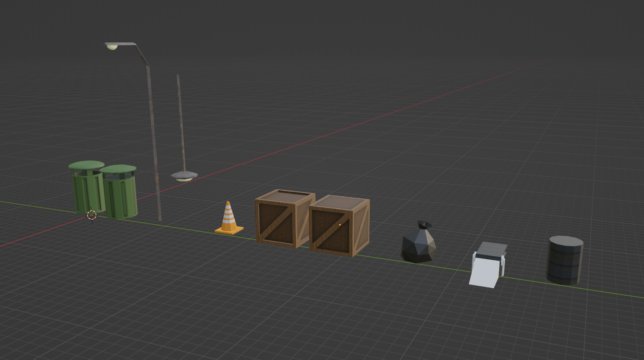644x360 pixels.
Task: Select the left wooden crate's front face
Action: 275,223
